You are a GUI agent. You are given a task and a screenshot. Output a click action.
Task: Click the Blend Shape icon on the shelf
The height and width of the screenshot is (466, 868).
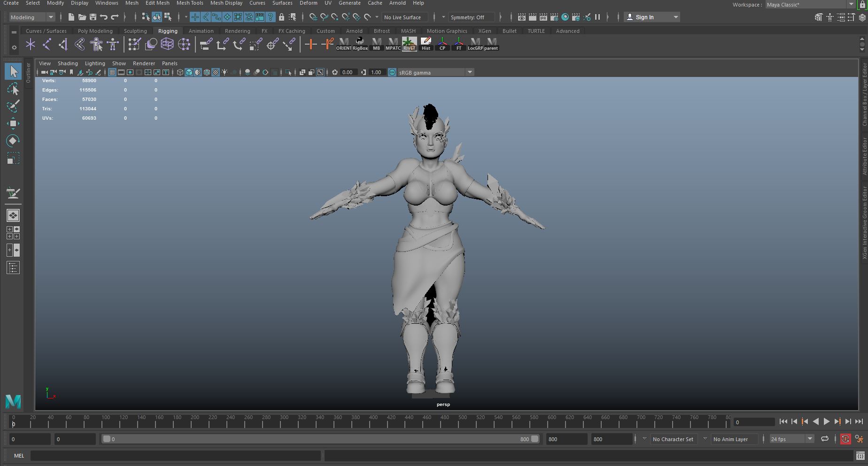[151, 45]
